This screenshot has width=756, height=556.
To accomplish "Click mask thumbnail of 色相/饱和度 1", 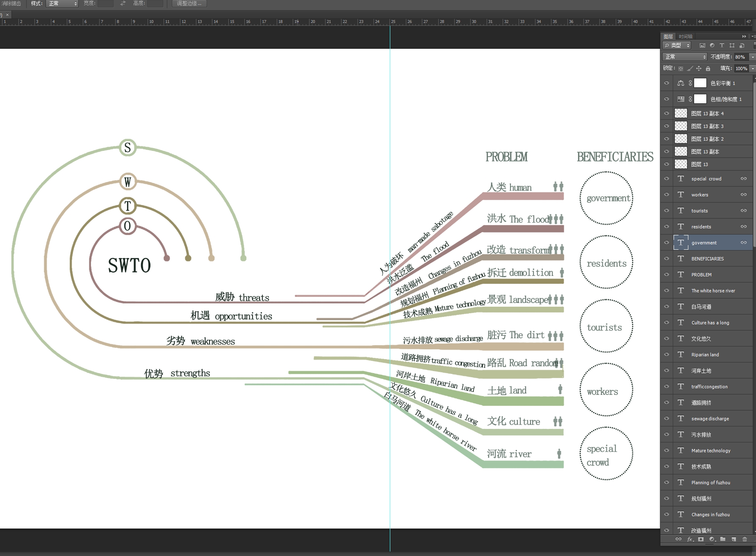I will point(700,99).
